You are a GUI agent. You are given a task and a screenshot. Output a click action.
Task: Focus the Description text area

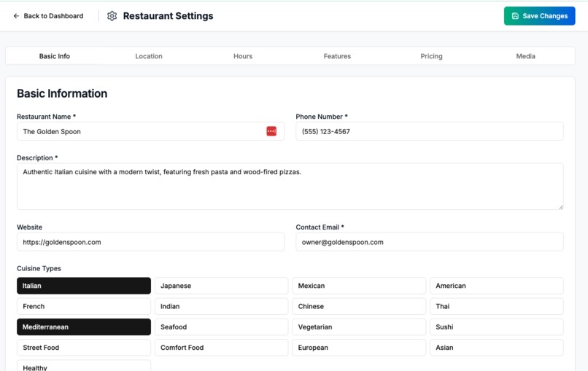click(290, 187)
